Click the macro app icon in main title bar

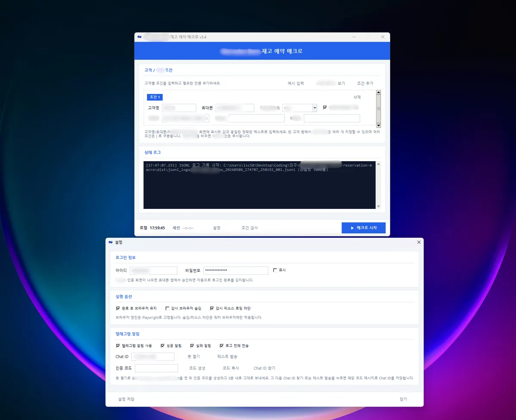pyautogui.click(x=139, y=37)
